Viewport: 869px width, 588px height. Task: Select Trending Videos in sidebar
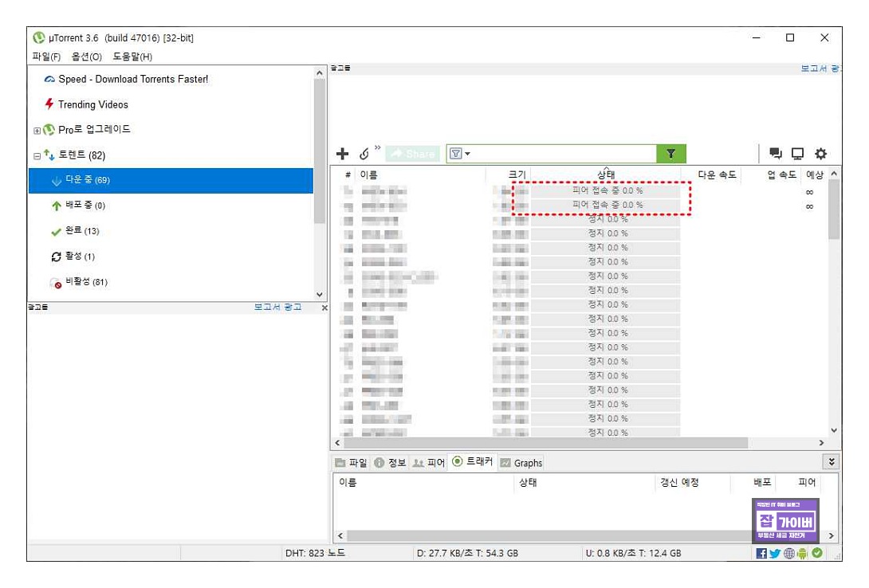point(92,104)
